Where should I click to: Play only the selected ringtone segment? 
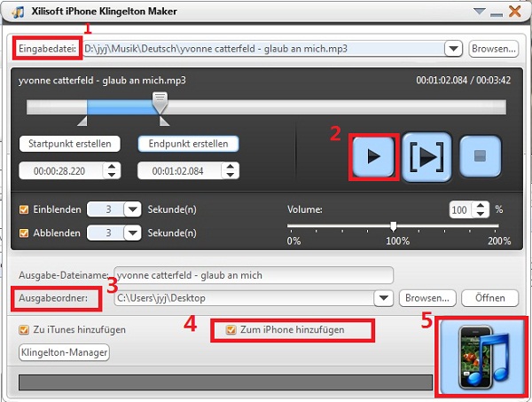(426, 156)
